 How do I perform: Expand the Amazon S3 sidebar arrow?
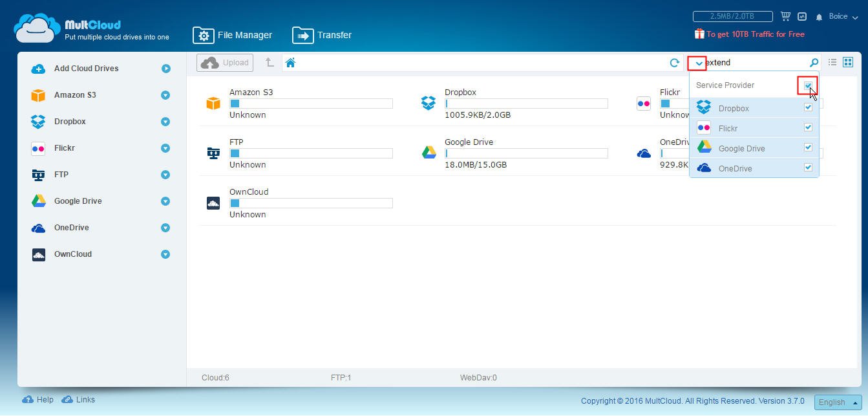165,95
